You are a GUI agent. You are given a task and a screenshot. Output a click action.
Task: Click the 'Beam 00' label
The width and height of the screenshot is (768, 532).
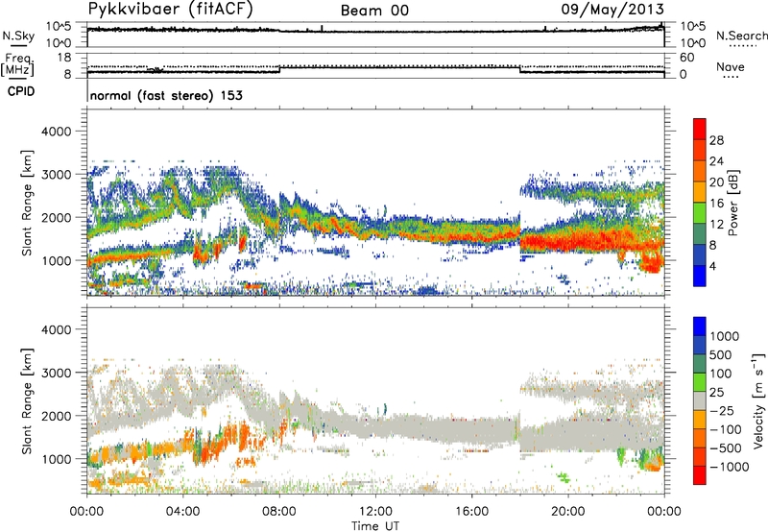pos(374,11)
